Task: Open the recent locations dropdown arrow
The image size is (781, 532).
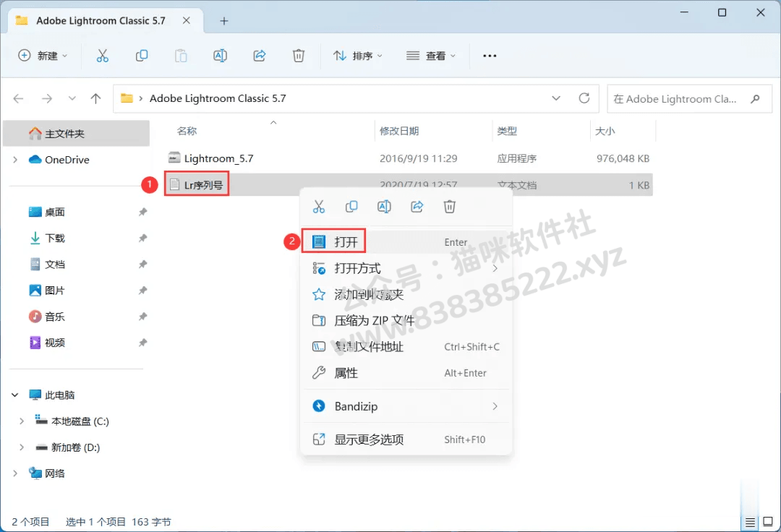Action: (x=72, y=98)
